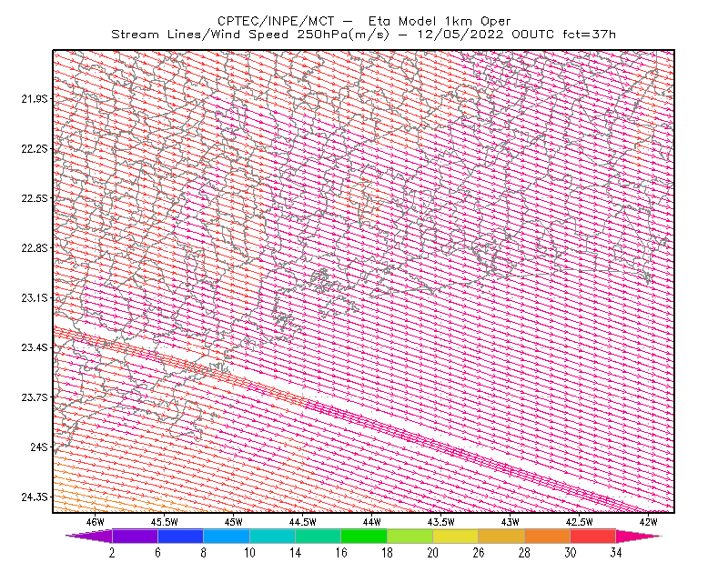Click the orange 28-30 legend swatch

(548, 536)
